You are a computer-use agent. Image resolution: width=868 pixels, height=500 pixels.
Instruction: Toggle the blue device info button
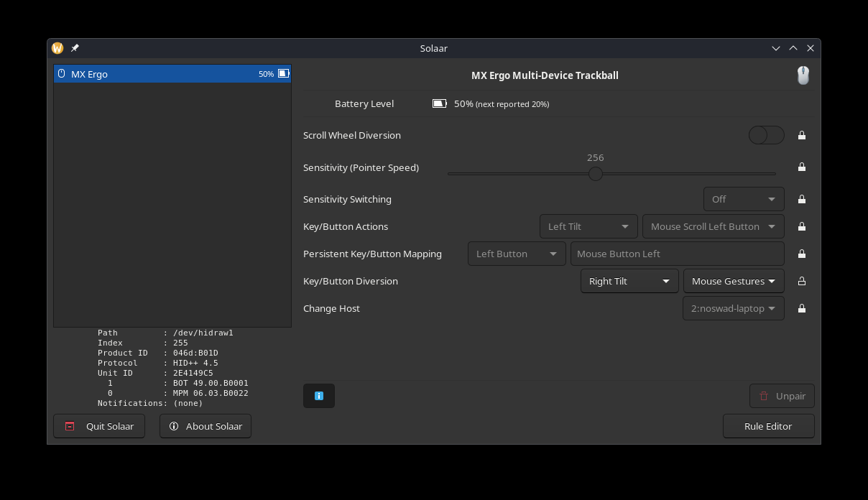319,396
